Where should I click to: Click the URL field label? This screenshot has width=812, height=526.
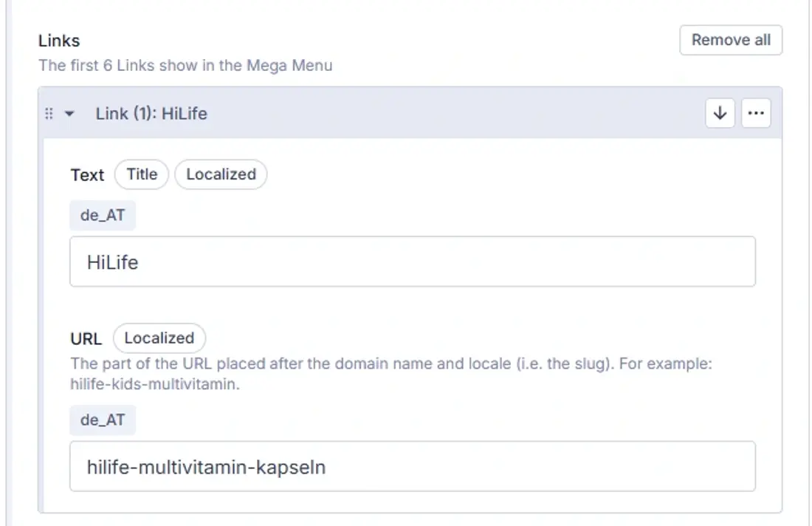86,339
